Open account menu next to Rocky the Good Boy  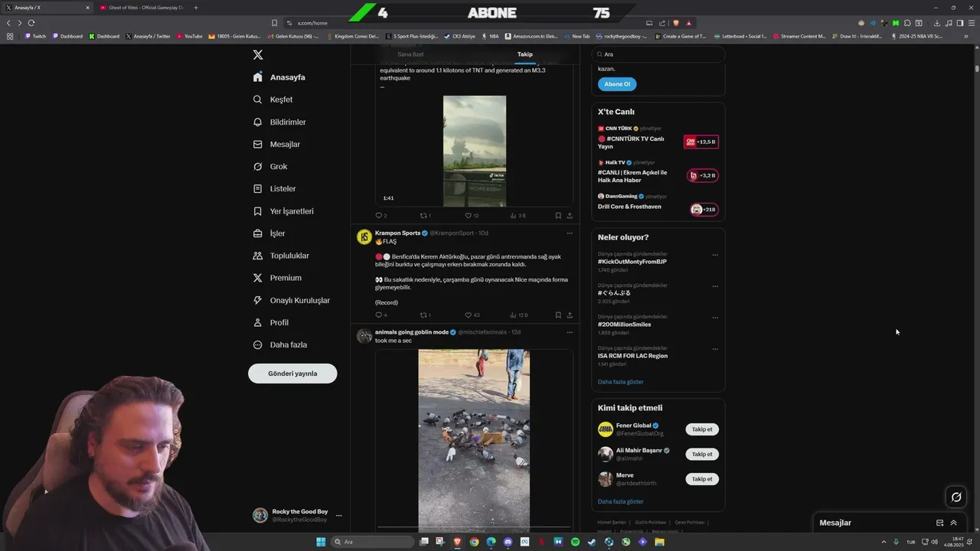click(338, 515)
